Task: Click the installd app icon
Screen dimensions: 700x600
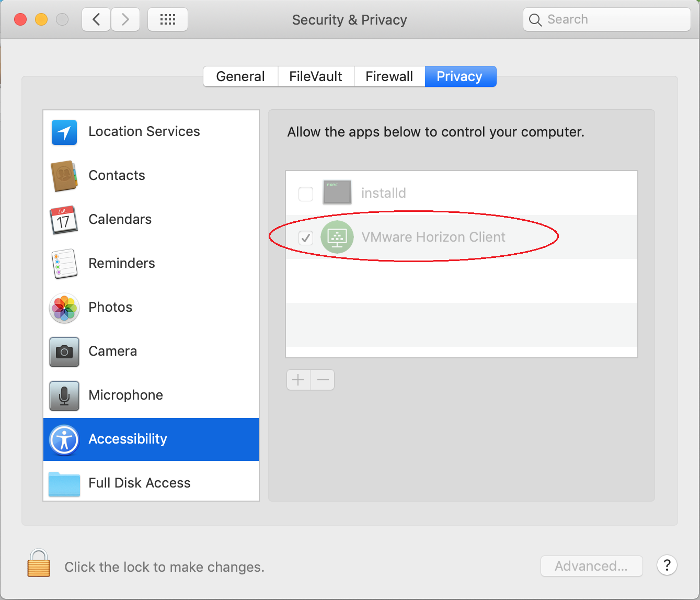Action: pyautogui.click(x=337, y=193)
